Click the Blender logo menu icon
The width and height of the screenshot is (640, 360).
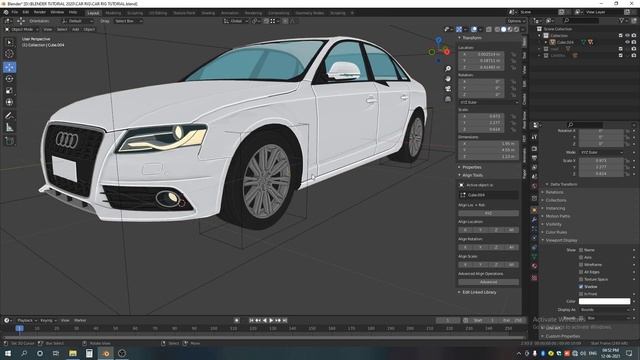6,12
